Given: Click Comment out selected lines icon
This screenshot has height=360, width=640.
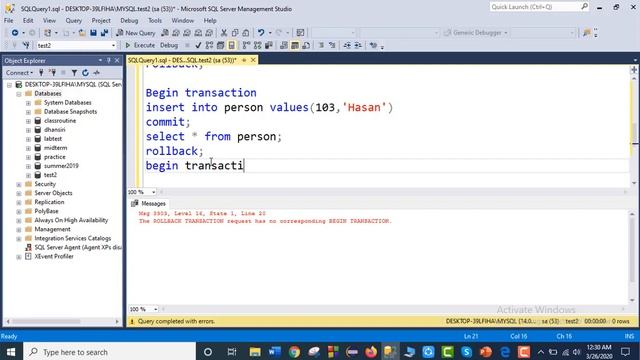Looking at the screenshot, I should click(321, 45).
